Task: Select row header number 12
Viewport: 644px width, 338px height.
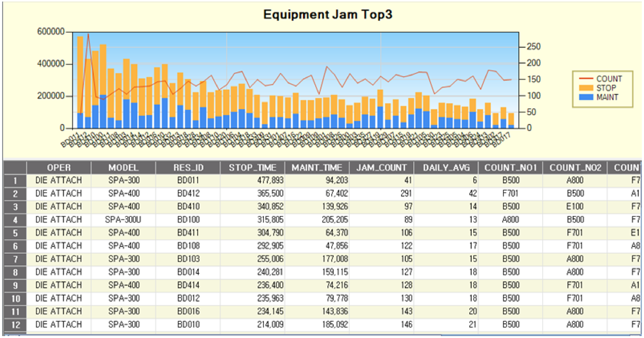Action: (15, 325)
